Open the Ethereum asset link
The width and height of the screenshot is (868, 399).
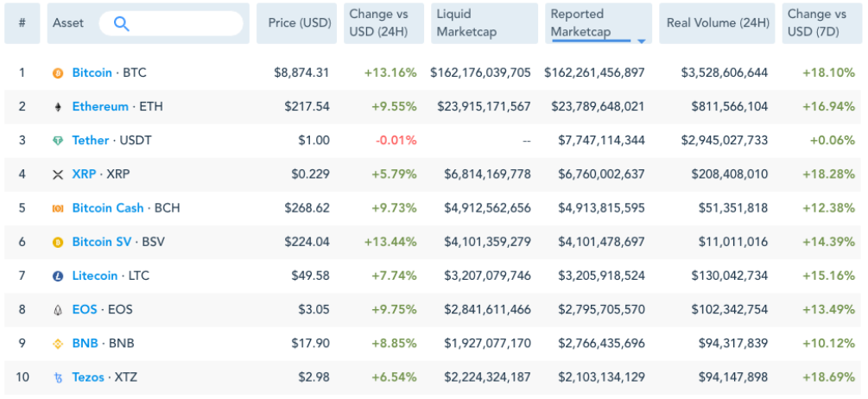tap(100, 106)
